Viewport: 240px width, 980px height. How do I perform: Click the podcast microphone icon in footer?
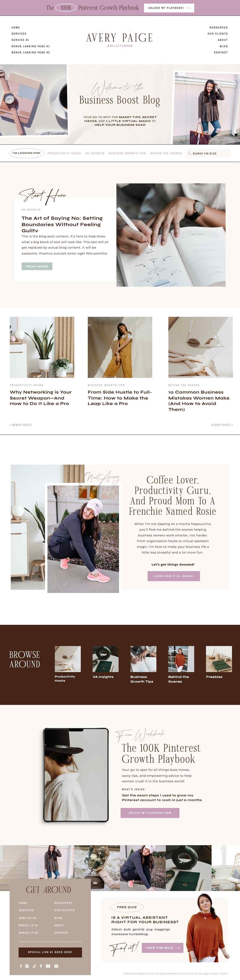[x=41, y=966]
